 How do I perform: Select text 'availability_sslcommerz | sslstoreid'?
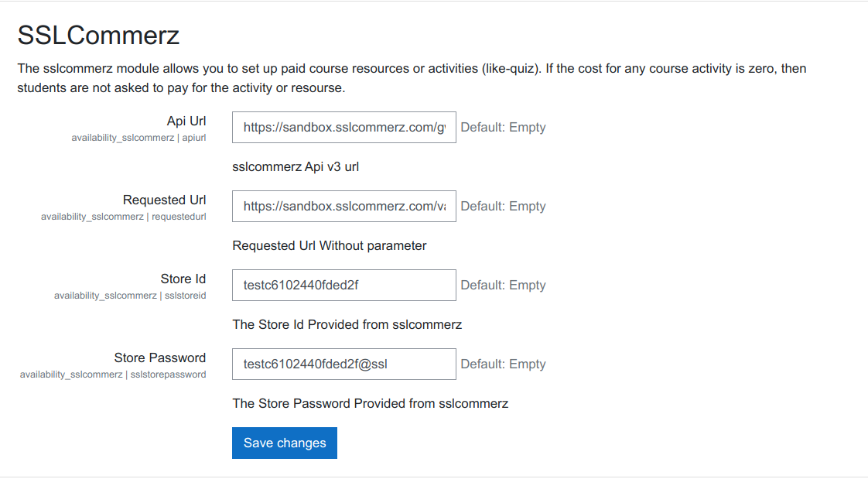click(x=130, y=296)
